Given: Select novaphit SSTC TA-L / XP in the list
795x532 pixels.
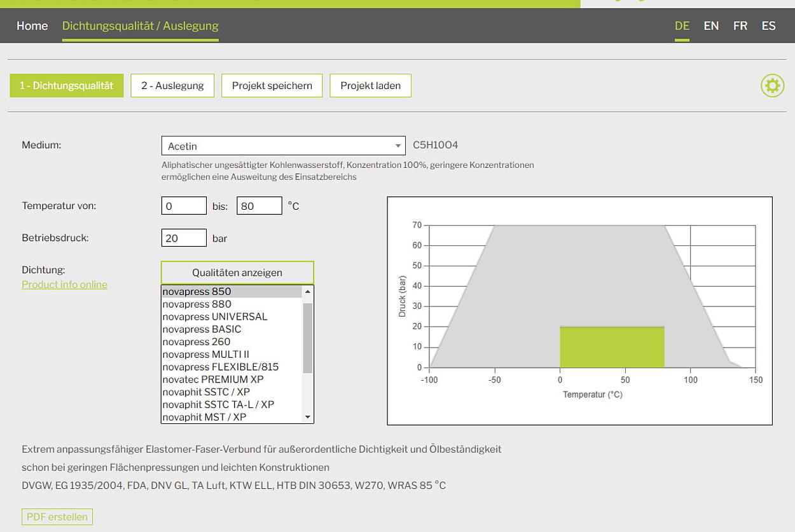Looking at the screenshot, I should (232, 404).
